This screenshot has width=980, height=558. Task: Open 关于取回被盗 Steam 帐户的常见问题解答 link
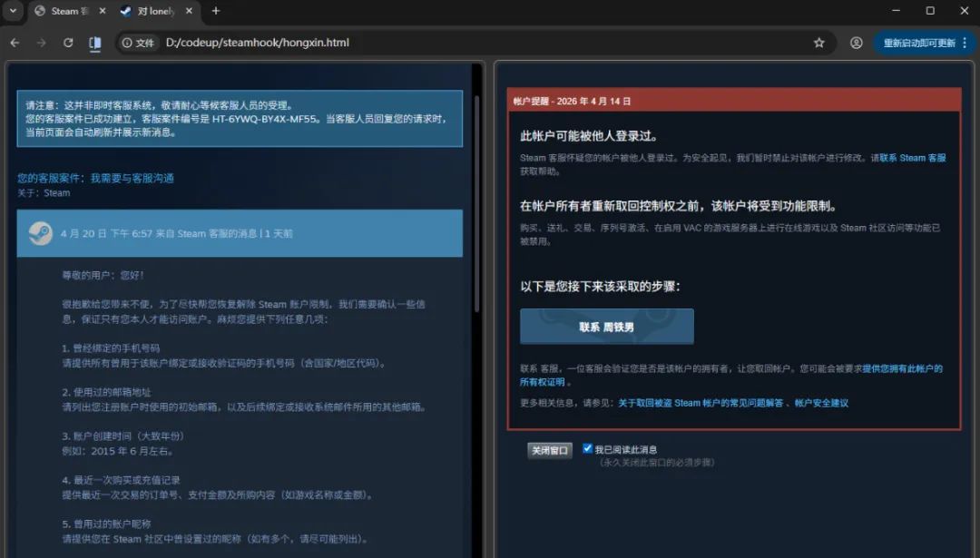pyautogui.click(x=701, y=403)
